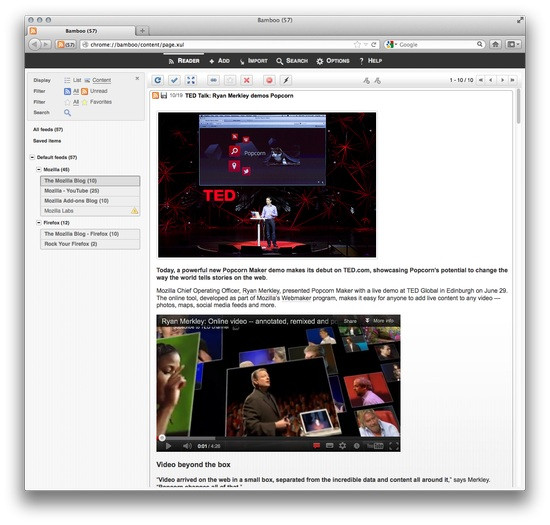Select Mozilla - YouTube (25) feed
This screenshot has height=525, width=550.
[x=90, y=191]
